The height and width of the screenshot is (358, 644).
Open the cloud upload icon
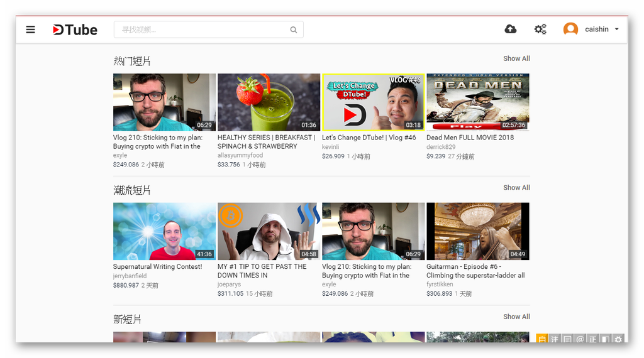tap(511, 29)
